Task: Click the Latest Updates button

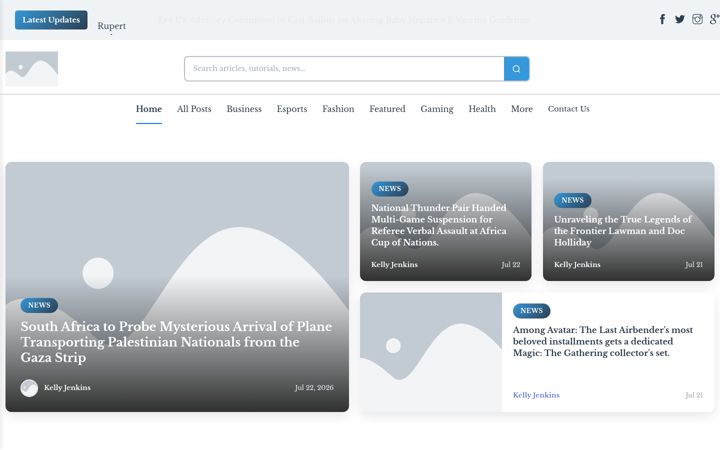Action: coord(51,20)
